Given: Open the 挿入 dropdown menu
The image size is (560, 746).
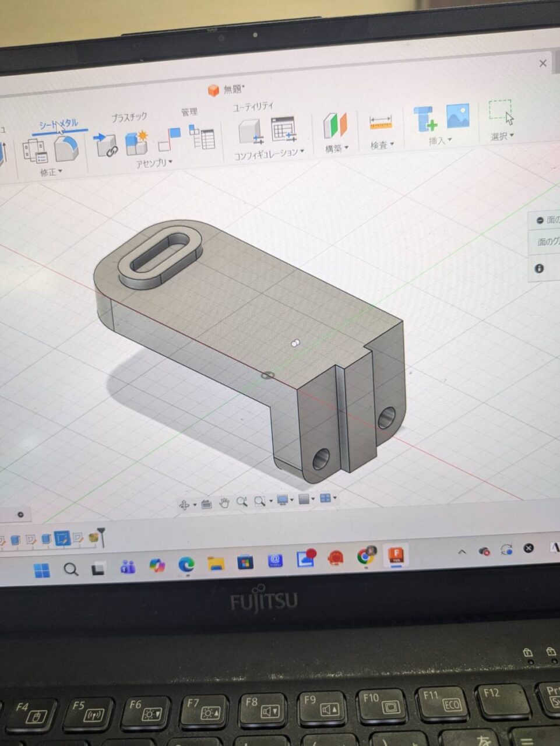Looking at the screenshot, I should pos(440,140).
